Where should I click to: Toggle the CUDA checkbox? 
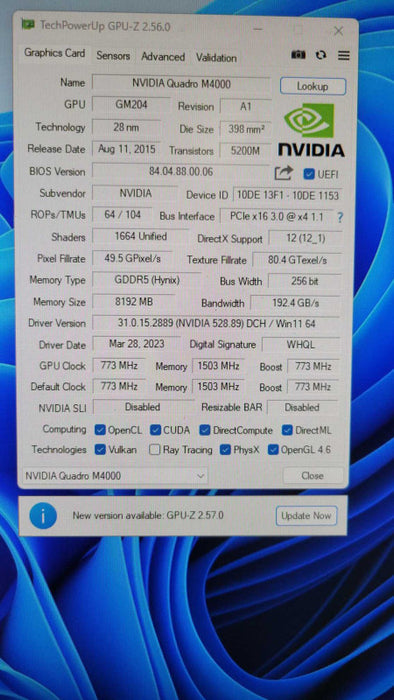[155, 430]
